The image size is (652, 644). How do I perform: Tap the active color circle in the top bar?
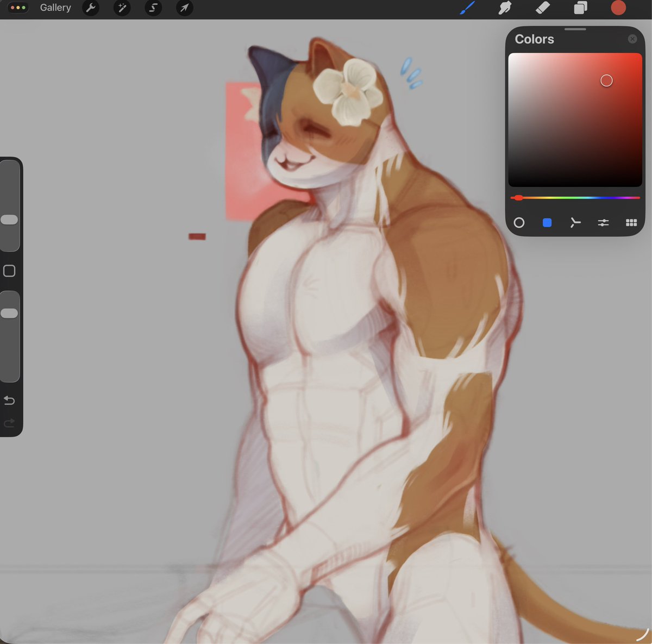pyautogui.click(x=618, y=8)
